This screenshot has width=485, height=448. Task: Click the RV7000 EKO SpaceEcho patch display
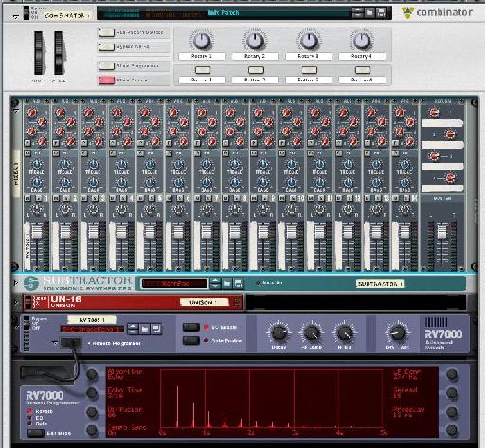[x=92, y=330]
